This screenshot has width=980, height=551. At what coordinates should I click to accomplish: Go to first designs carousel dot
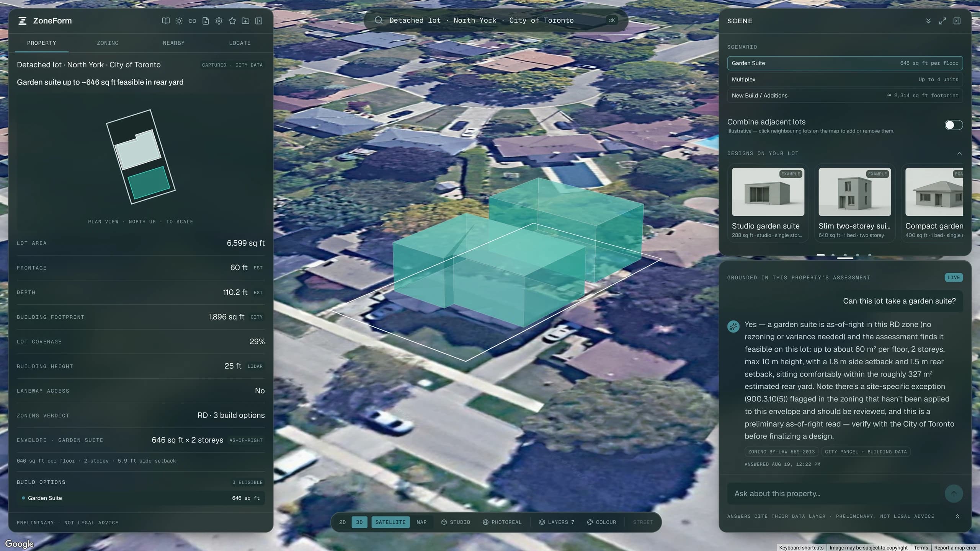tap(820, 254)
